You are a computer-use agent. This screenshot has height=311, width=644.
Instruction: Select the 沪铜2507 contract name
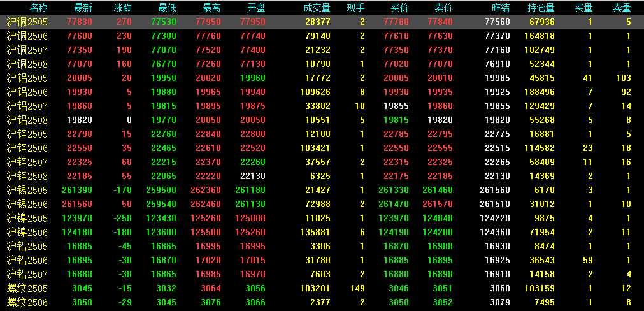click(27, 50)
